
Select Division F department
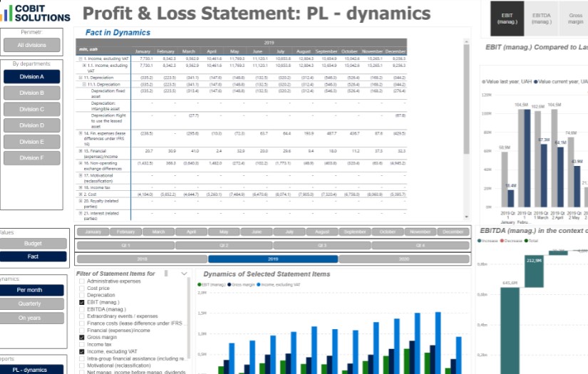coord(32,157)
